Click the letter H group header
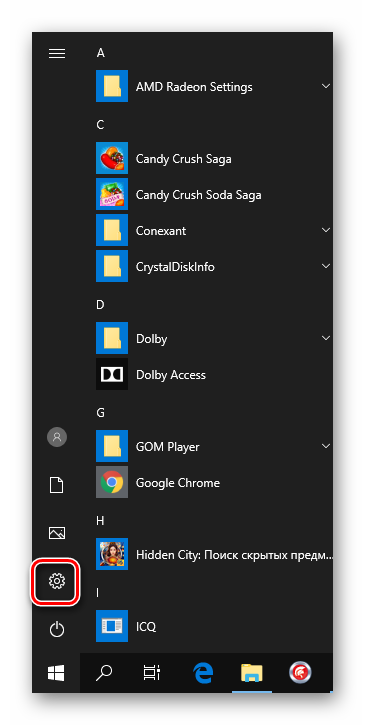 pyautogui.click(x=100, y=521)
